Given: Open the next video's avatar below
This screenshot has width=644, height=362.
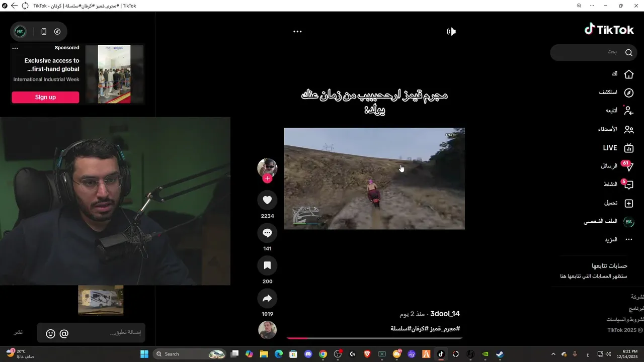Looking at the screenshot, I should coord(267,330).
